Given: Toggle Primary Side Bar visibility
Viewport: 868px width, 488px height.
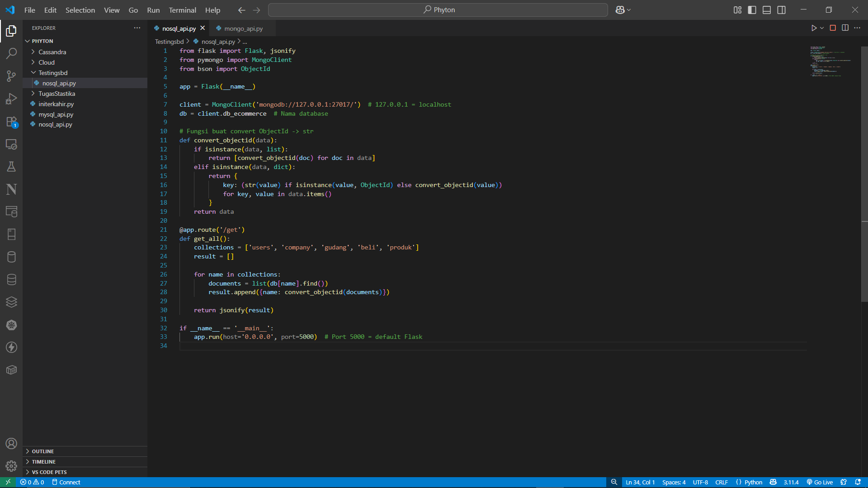Looking at the screenshot, I should coord(752,10).
